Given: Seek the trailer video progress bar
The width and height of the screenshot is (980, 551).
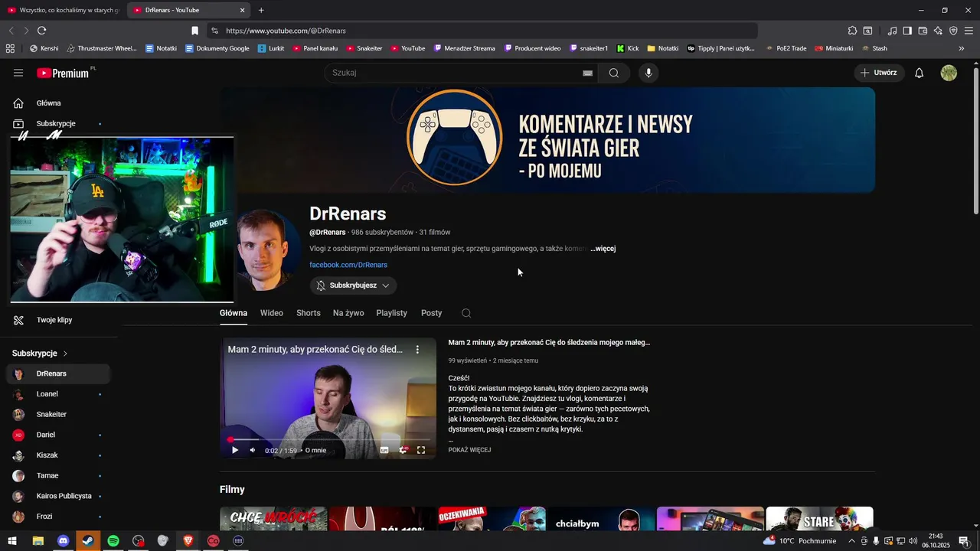Looking at the screenshot, I should click(x=329, y=439).
